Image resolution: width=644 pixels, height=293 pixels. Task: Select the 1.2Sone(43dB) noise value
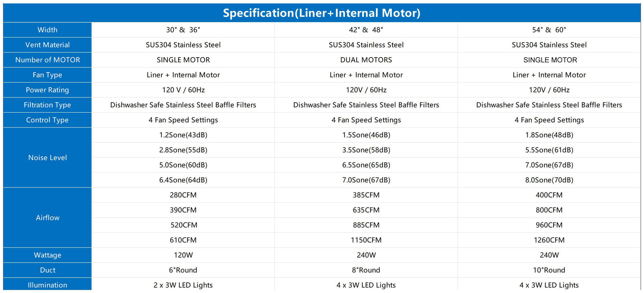point(183,135)
